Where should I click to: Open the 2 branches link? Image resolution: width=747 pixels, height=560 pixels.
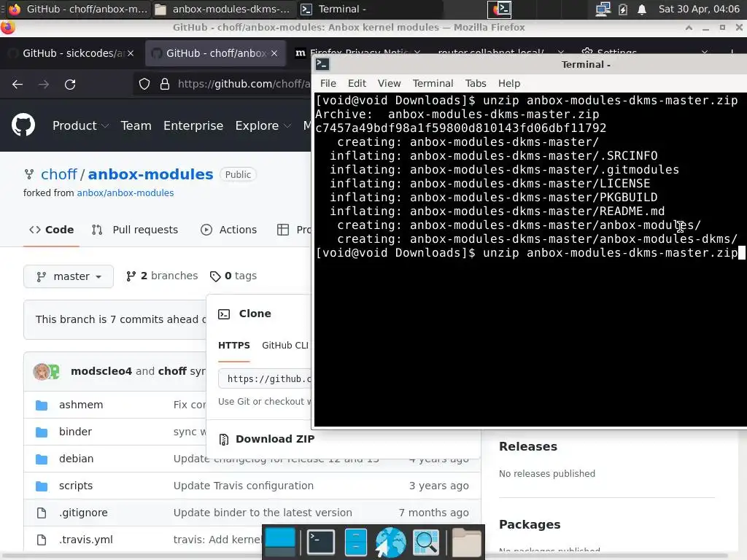tap(162, 276)
